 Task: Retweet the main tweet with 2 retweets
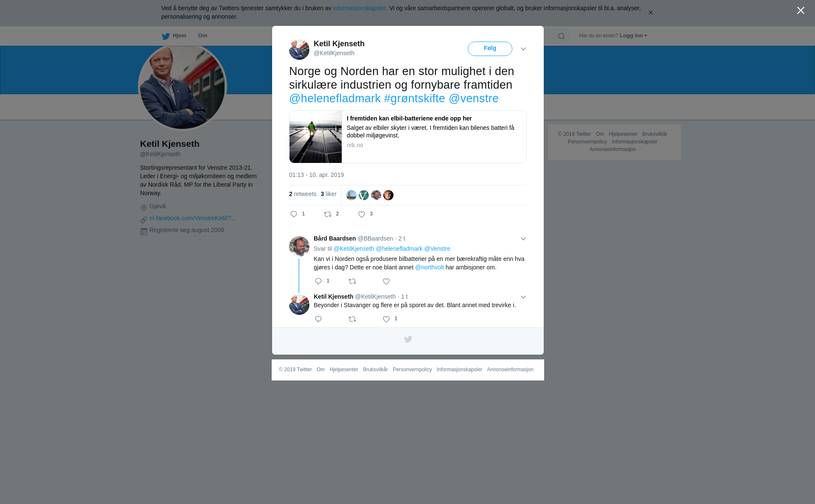point(328,214)
